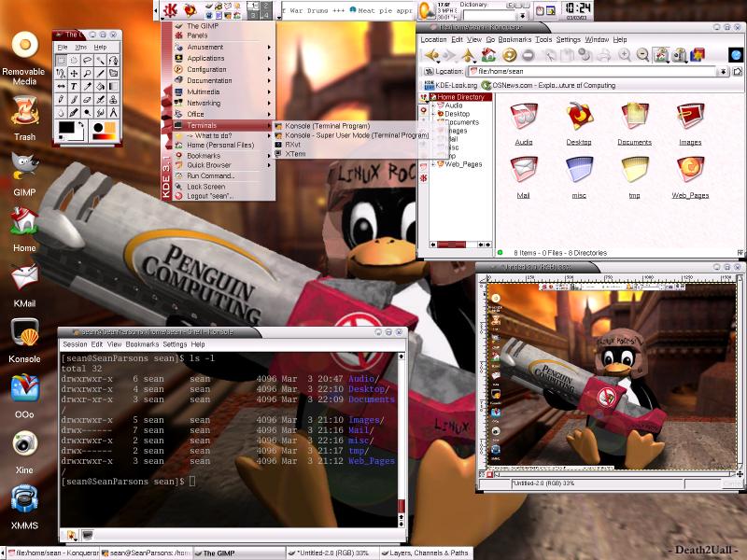Screen dimensions: 747x560
Task: Select Lock Screen in the K menu
Action: (205, 186)
